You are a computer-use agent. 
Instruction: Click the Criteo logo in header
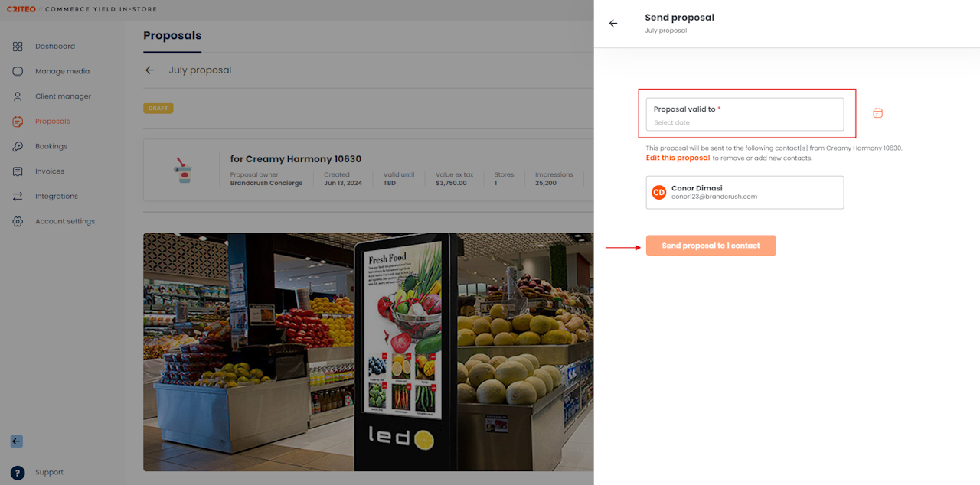tap(21, 9)
